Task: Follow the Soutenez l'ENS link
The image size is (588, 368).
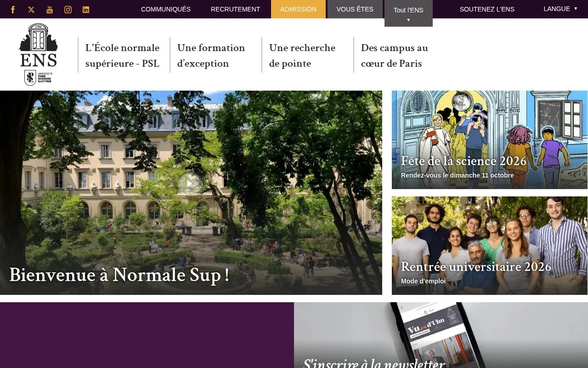Action: tap(487, 9)
